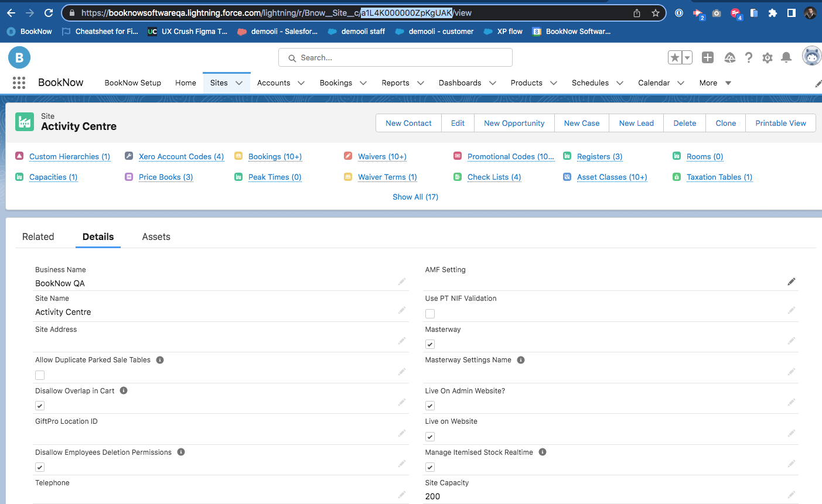
Task: Show info for Allow Duplicate Parked Sale Tables
Action: pos(160,360)
